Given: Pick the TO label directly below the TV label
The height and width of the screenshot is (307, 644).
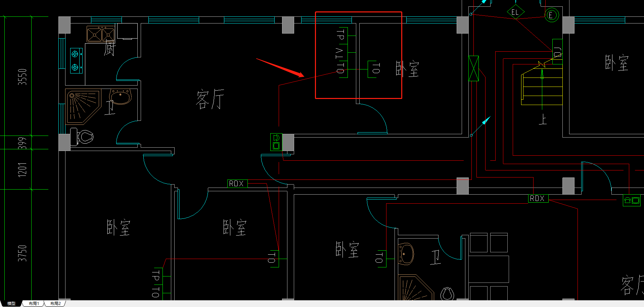Looking at the screenshot, I should click(x=340, y=68).
